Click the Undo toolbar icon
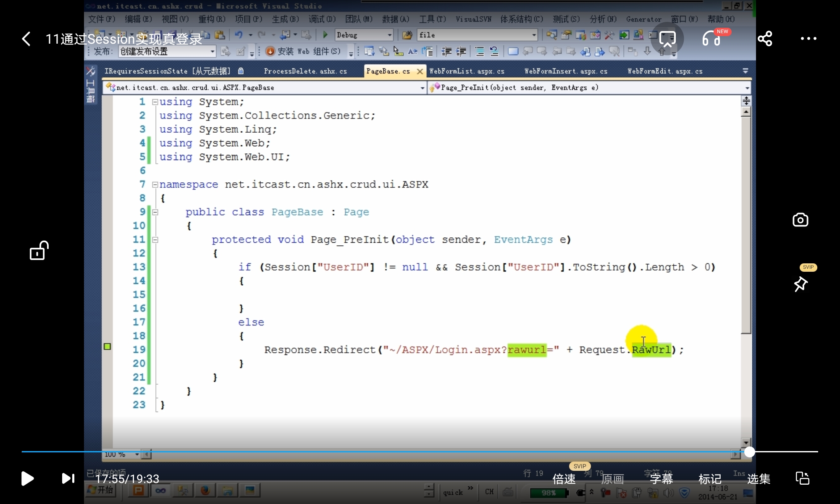Viewport: 840px width, 504px height. click(239, 35)
